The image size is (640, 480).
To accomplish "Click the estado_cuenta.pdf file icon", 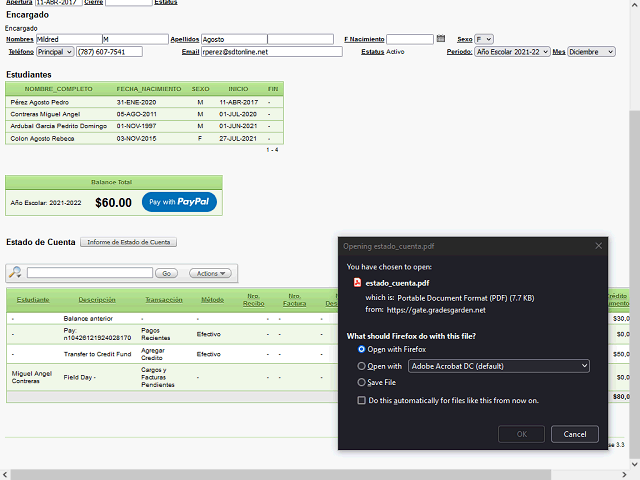I will 358,284.
